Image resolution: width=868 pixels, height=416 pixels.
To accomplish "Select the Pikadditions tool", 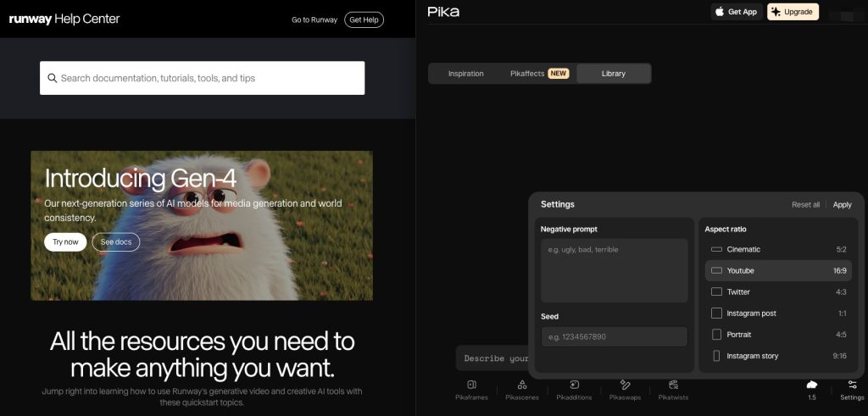I will (574, 389).
